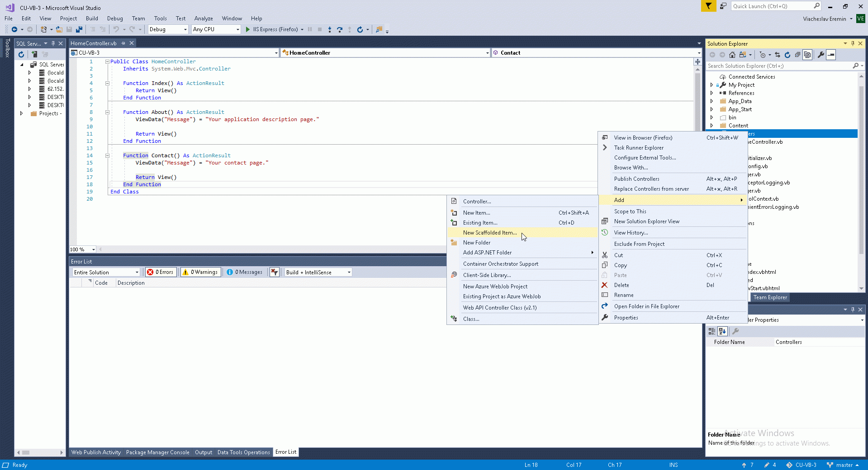Start debugging with green play icon

pos(247,29)
